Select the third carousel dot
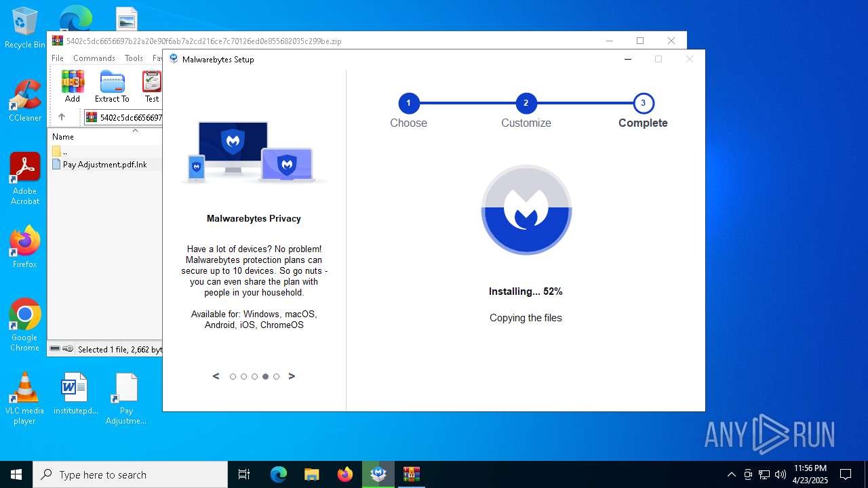868x488 pixels. (x=254, y=376)
